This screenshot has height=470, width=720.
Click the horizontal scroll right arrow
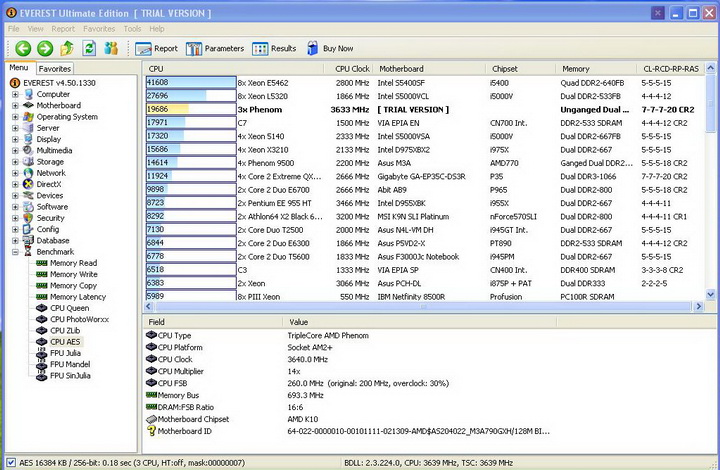tap(698, 306)
